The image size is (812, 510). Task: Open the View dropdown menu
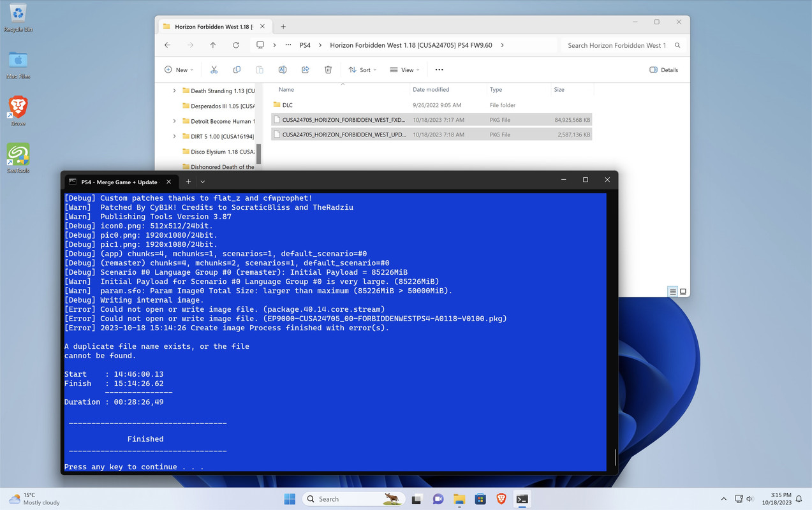tap(404, 69)
